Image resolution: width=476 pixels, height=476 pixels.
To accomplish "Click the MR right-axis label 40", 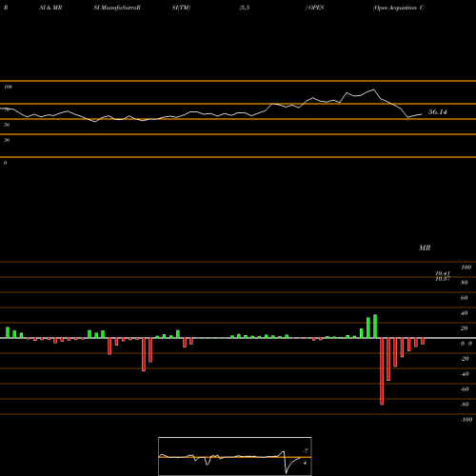I will pyautogui.click(x=465, y=313).
